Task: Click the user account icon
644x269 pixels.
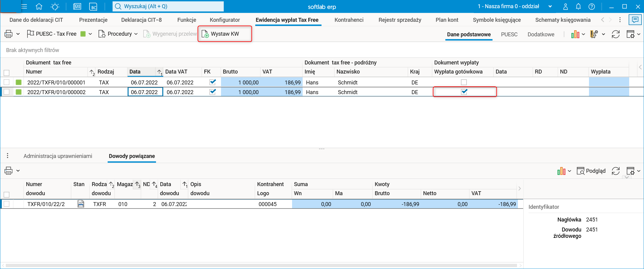Action: click(x=565, y=6)
